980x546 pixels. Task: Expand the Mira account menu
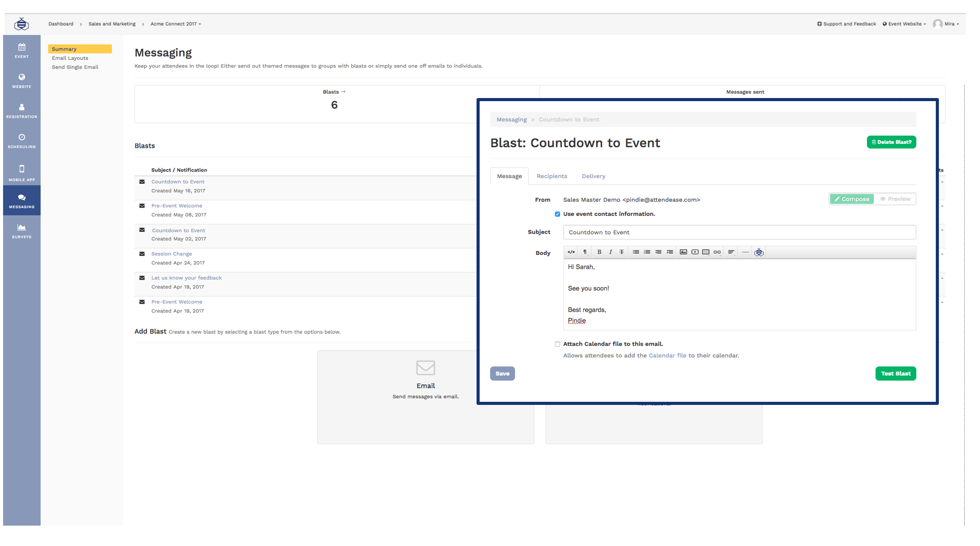coord(949,24)
